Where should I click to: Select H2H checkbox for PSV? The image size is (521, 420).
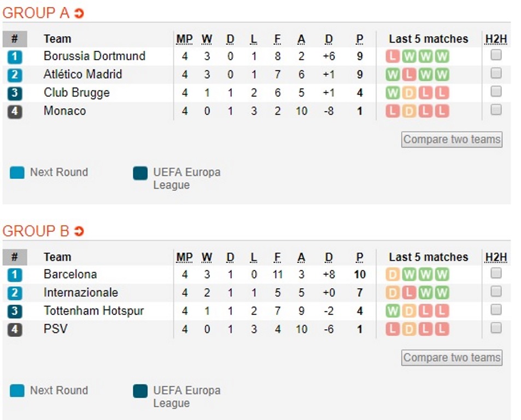coord(496,328)
